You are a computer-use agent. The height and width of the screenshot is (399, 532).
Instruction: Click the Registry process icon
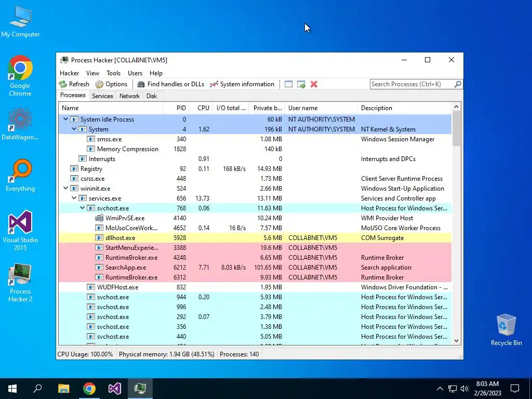74,169
